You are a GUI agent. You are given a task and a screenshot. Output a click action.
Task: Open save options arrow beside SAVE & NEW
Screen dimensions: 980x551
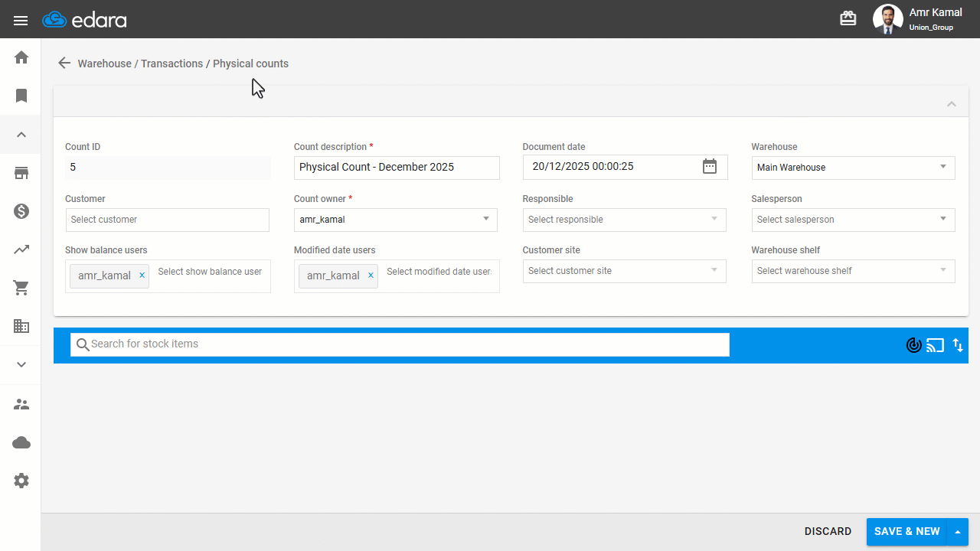958,532
